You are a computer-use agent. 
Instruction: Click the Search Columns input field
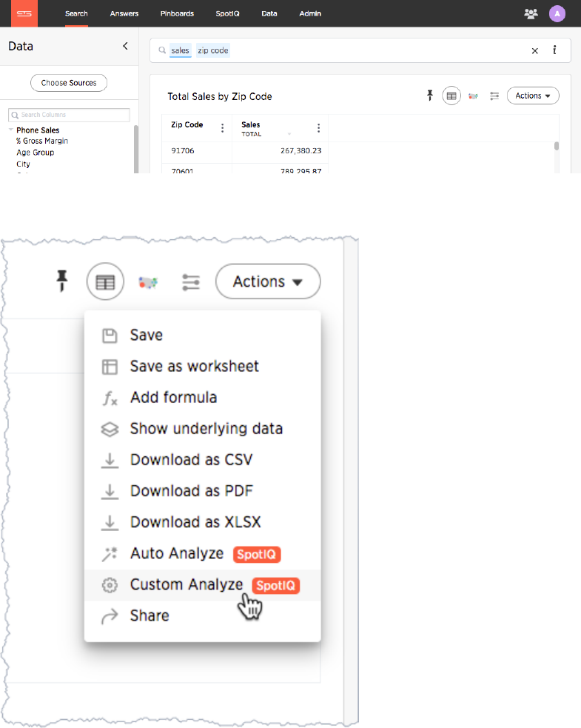pos(69,115)
